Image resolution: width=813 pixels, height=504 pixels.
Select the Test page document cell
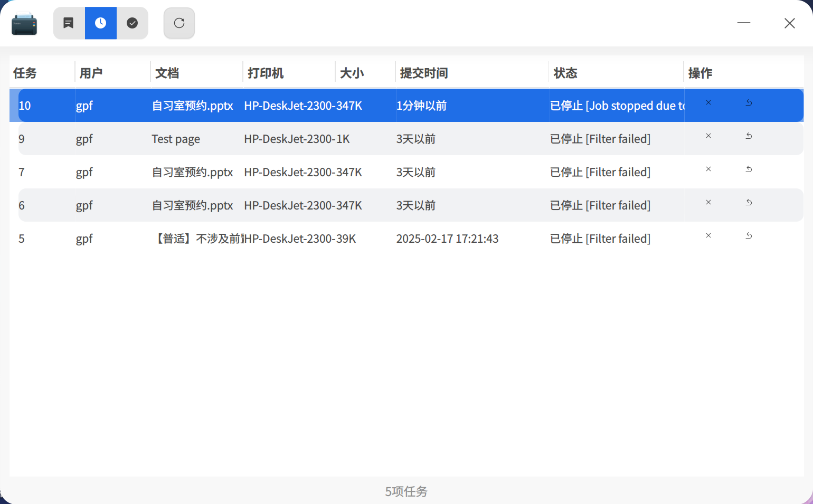click(x=176, y=139)
